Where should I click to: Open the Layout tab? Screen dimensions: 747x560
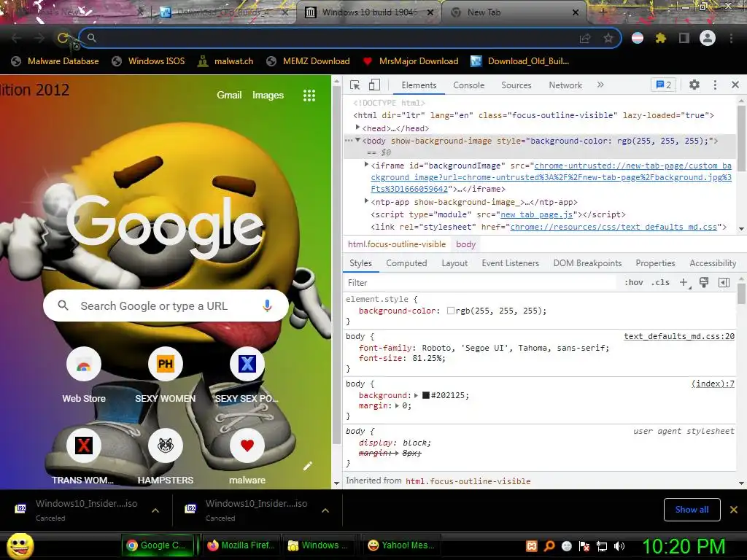454,262
